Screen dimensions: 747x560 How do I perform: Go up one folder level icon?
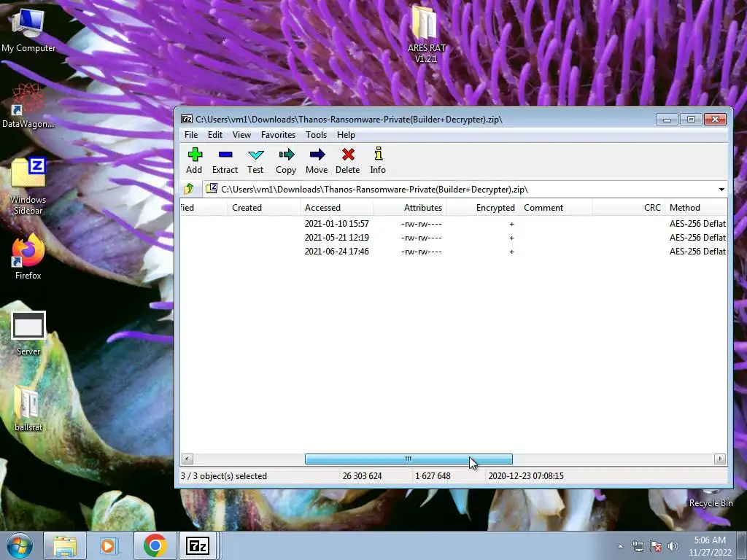(189, 189)
